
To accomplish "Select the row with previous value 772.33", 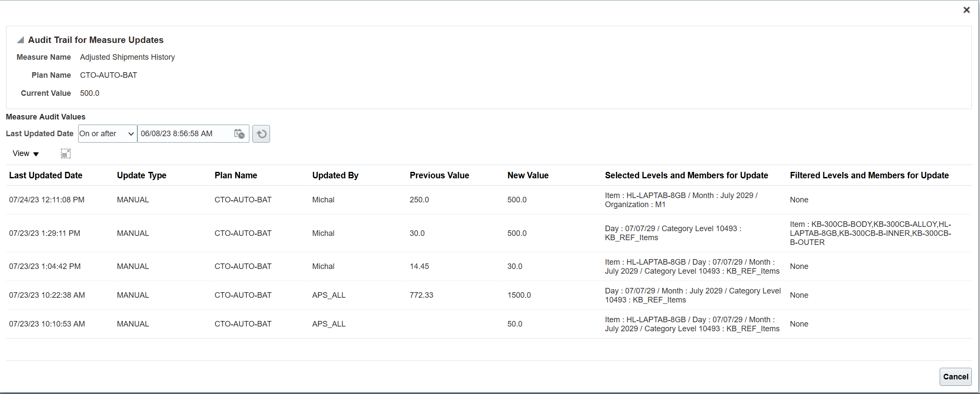I will [421, 295].
